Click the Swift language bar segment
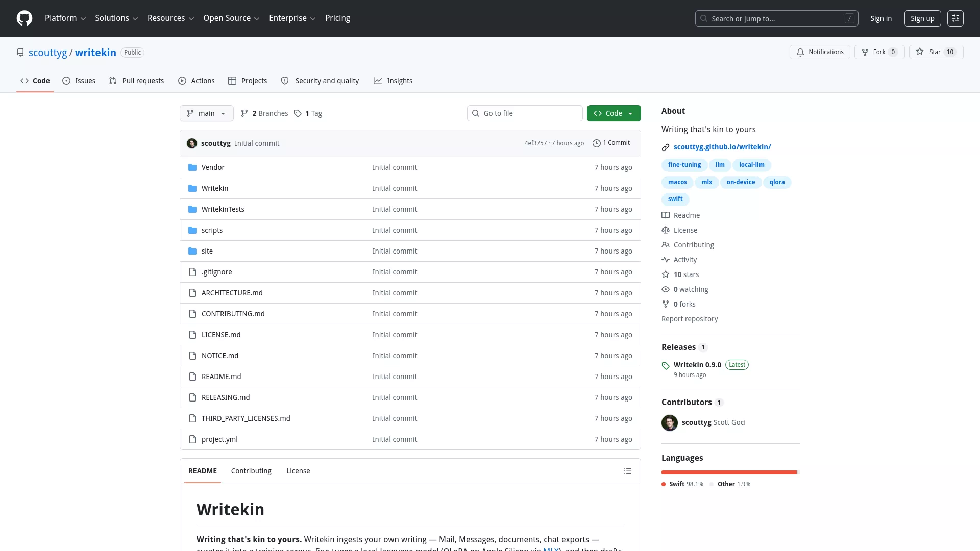Image resolution: width=980 pixels, height=551 pixels. tap(729, 472)
